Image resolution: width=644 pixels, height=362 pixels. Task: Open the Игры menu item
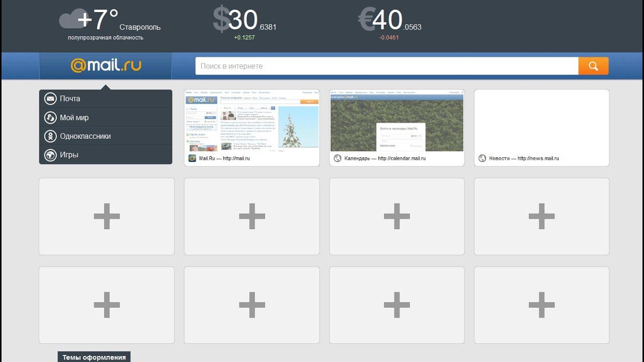(x=106, y=155)
